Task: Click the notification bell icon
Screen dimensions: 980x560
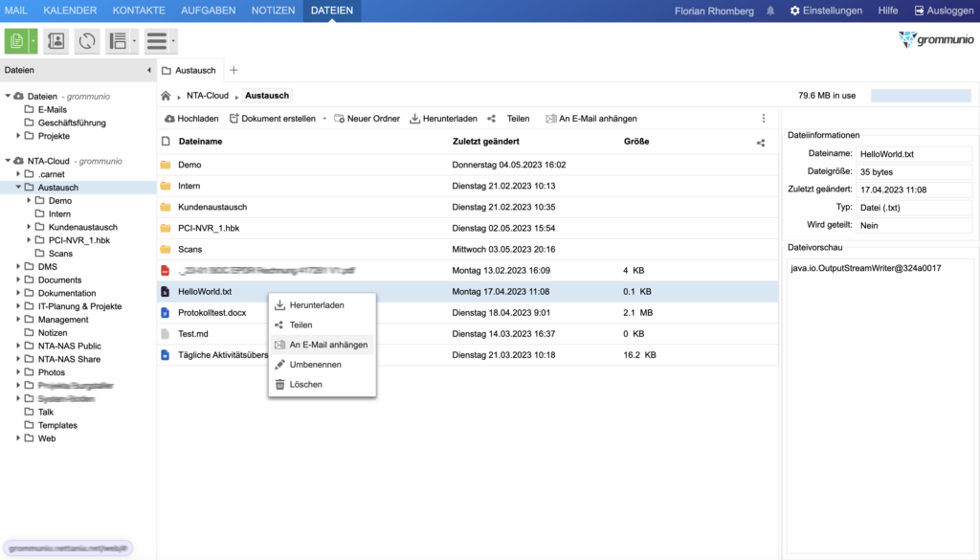Action: point(770,11)
